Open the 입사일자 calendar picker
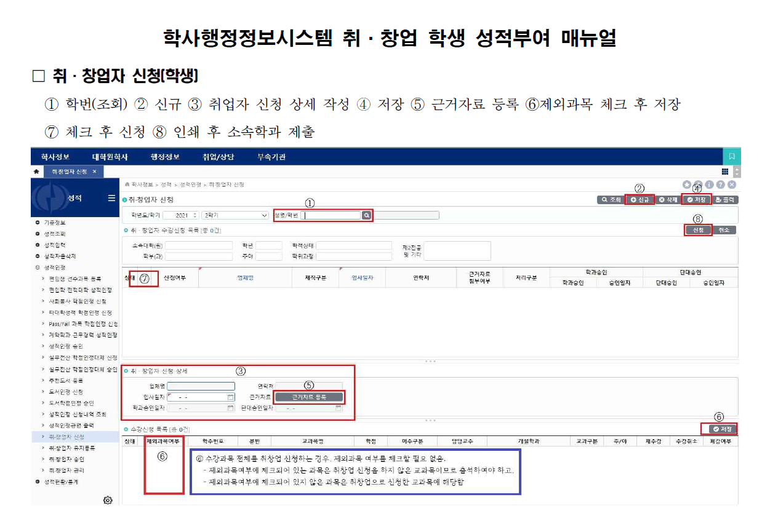Viewport: 762px width, 532px height. pos(231,397)
